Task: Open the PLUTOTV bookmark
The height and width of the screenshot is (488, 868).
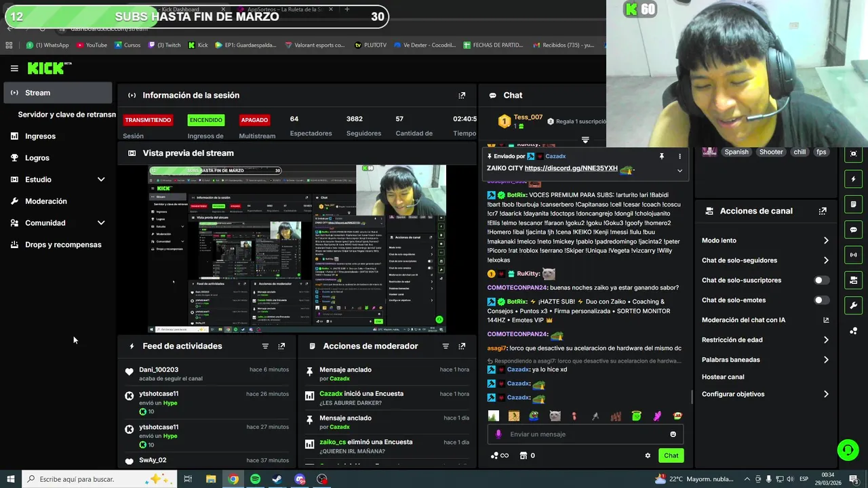Action: [370, 45]
